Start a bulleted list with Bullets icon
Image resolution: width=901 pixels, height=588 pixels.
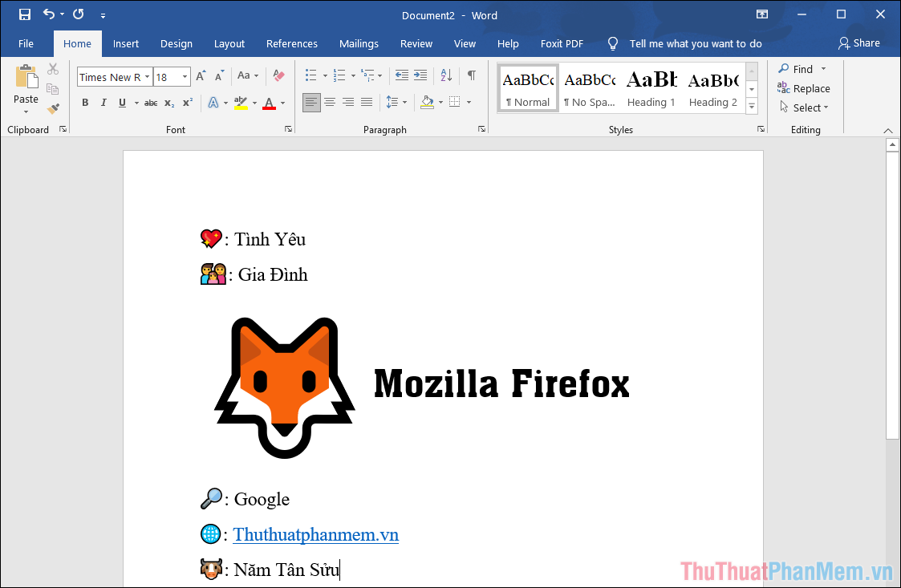click(311, 76)
